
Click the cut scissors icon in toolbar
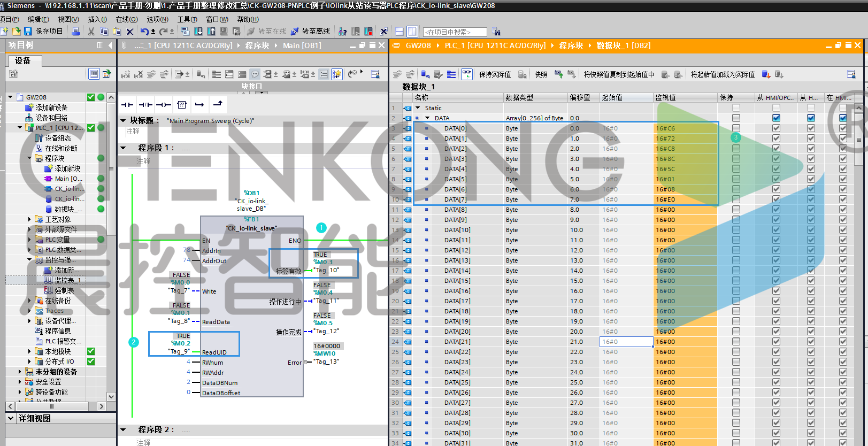click(91, 32)
